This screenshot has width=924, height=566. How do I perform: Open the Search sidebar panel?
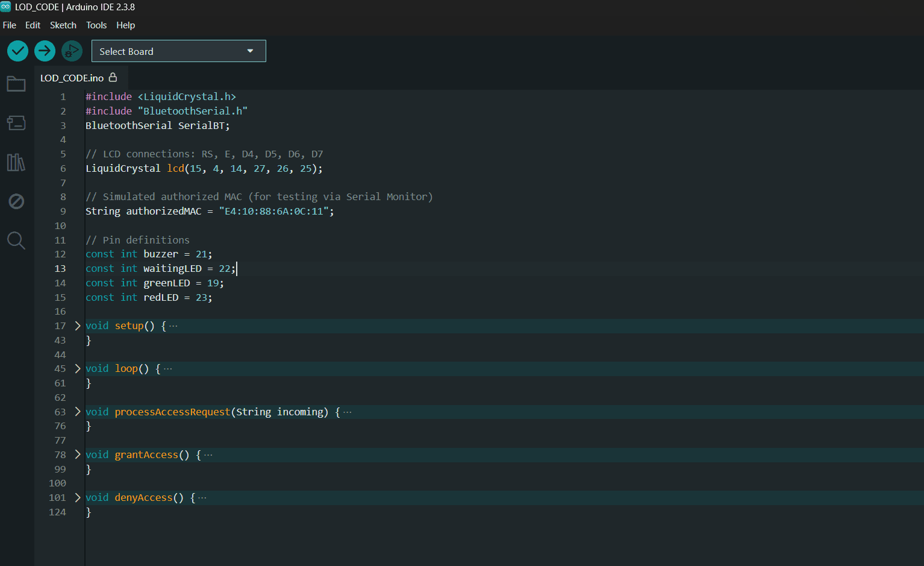(16, 241)
